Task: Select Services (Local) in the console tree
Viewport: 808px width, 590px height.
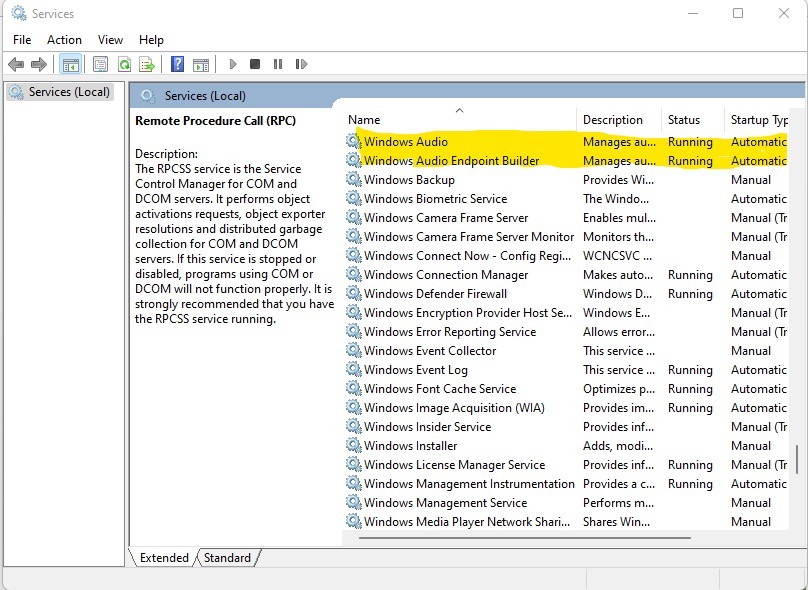Action: coord(60,92)
